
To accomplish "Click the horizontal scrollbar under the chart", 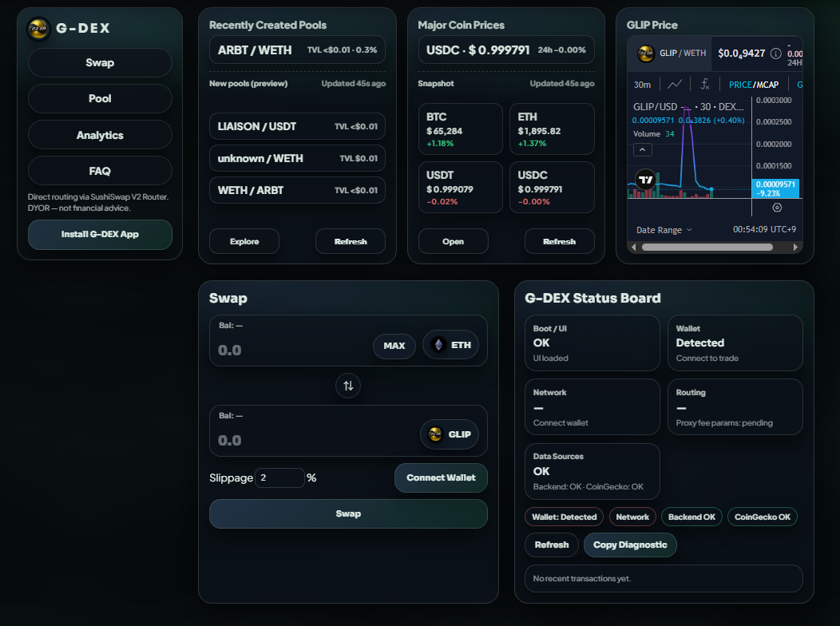I will pyautogui.click(x=707, y=247).
